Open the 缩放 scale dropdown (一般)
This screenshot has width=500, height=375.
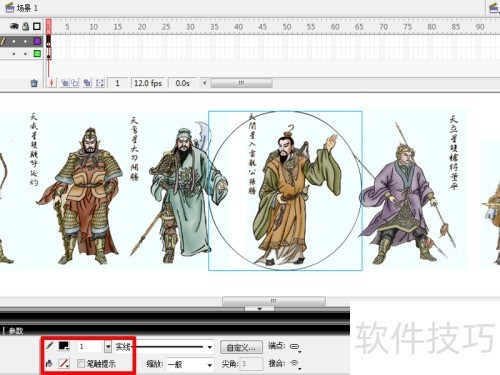[x=190, y=364]
